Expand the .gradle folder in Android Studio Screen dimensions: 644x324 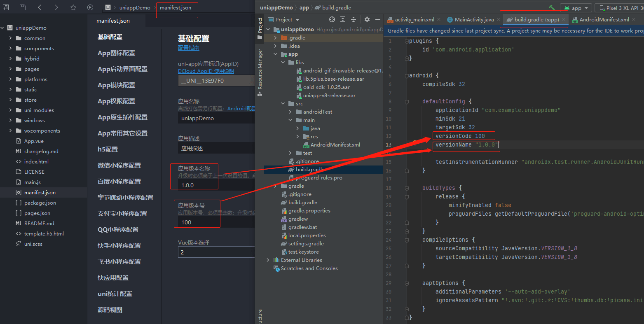(276, 37)
